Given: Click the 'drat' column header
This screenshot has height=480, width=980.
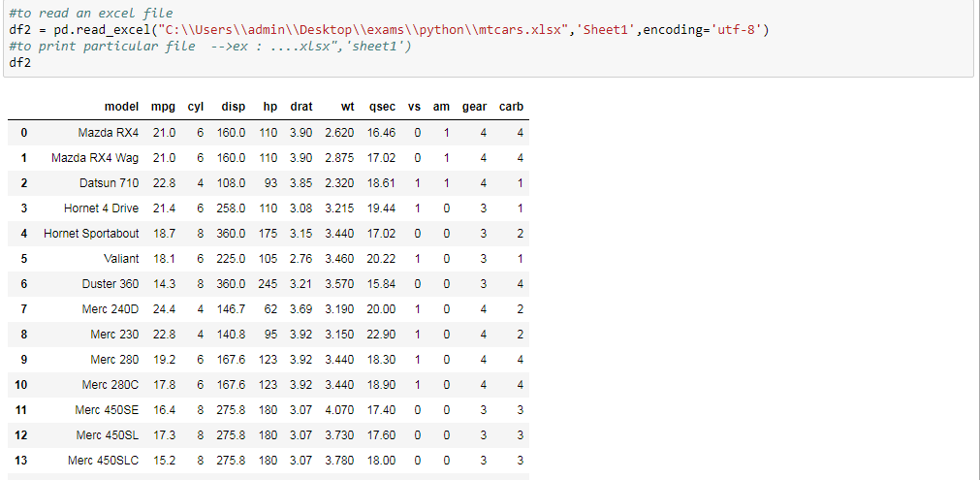Looking at the screenshot, I should 301,107.
